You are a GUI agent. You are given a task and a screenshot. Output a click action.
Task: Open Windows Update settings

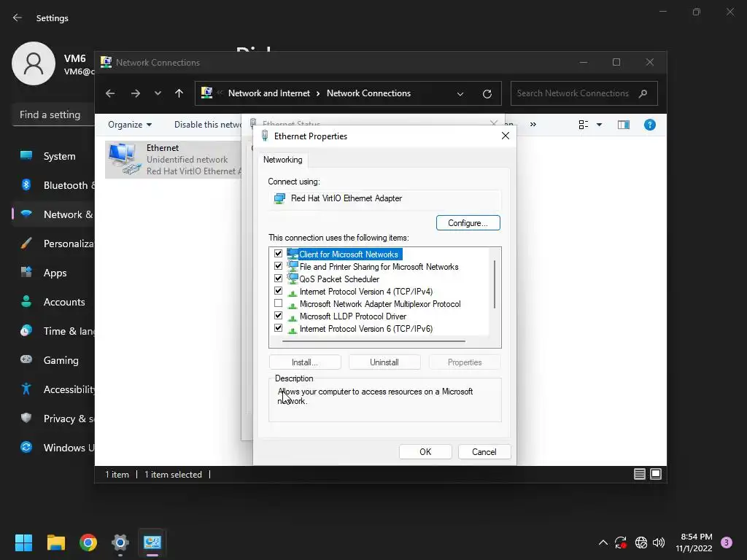(x=53, y=448)
